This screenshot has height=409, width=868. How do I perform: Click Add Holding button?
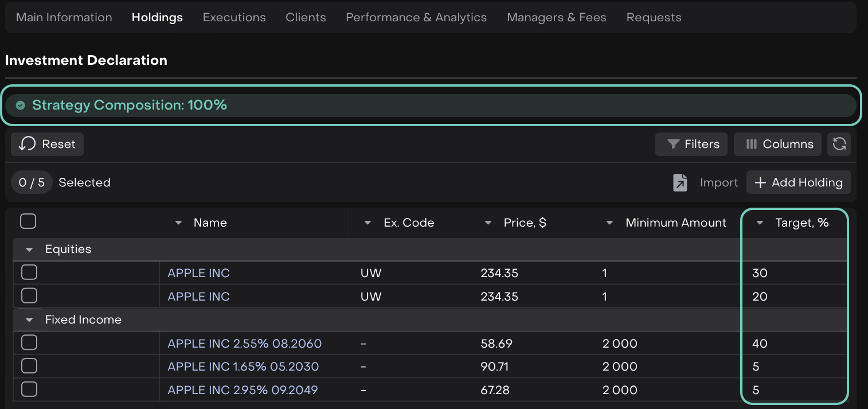pyautogui.click(x=799, y=182)
